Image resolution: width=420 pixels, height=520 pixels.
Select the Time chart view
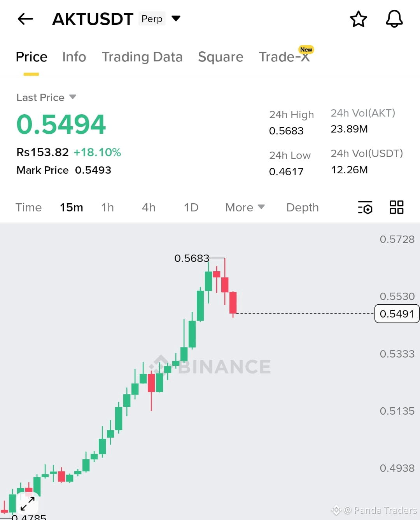(29, 208)
